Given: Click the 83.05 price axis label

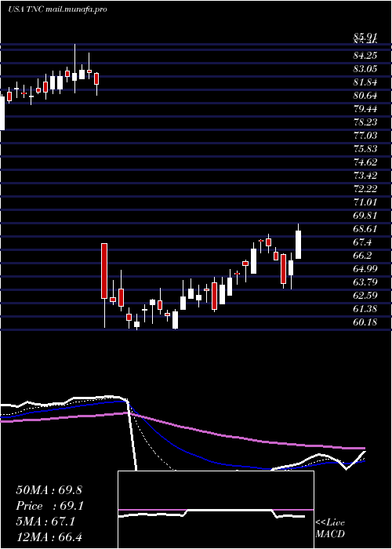Looking at the screenshot, I should (365, 69).
